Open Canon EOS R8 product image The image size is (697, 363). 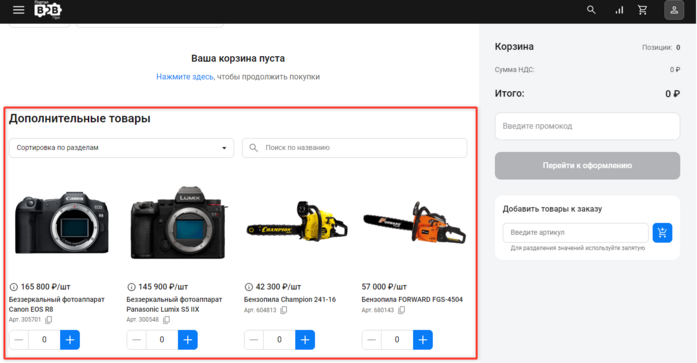coord(61,222)
